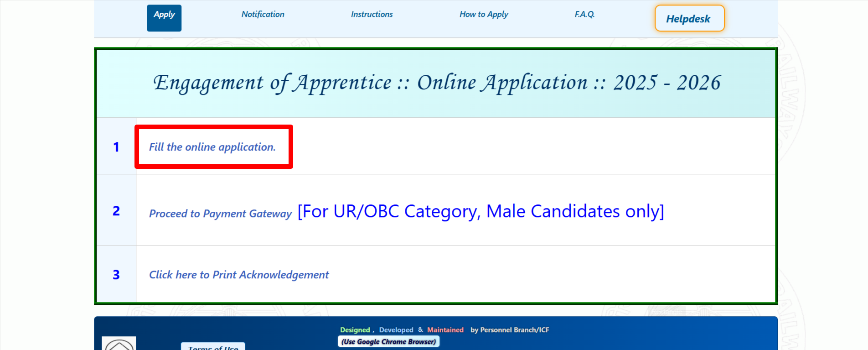Select step number 3 cell

click(x=116, y=275)
